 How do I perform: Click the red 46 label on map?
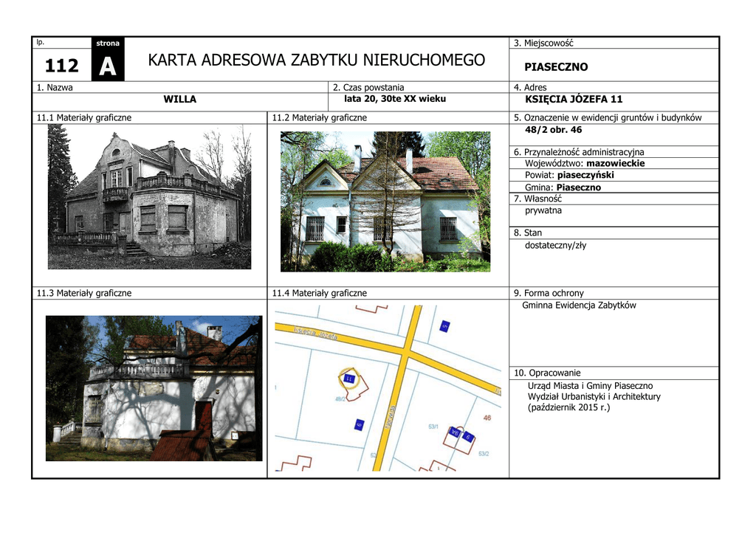pyautogui.click(x=487, y=418)
